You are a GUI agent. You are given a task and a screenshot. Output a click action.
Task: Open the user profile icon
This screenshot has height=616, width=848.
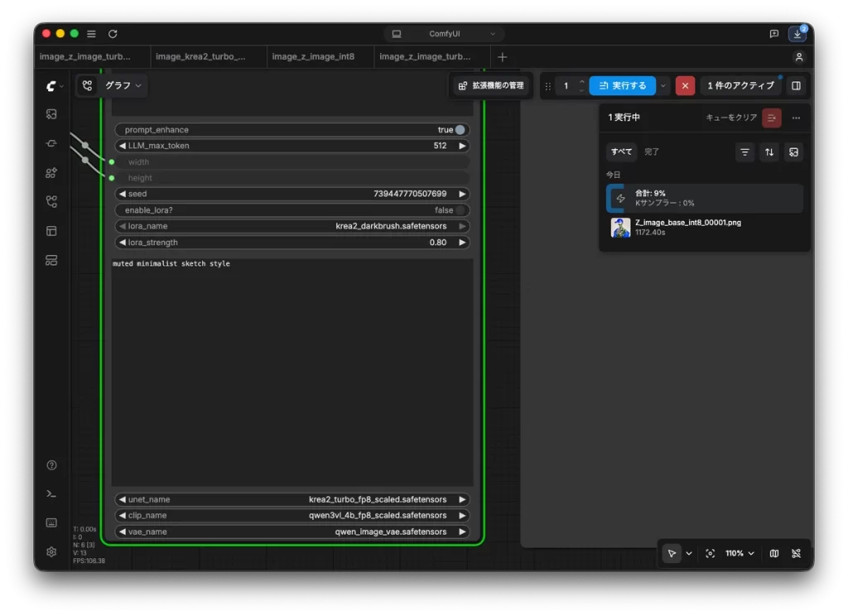[x=799, y=57]
